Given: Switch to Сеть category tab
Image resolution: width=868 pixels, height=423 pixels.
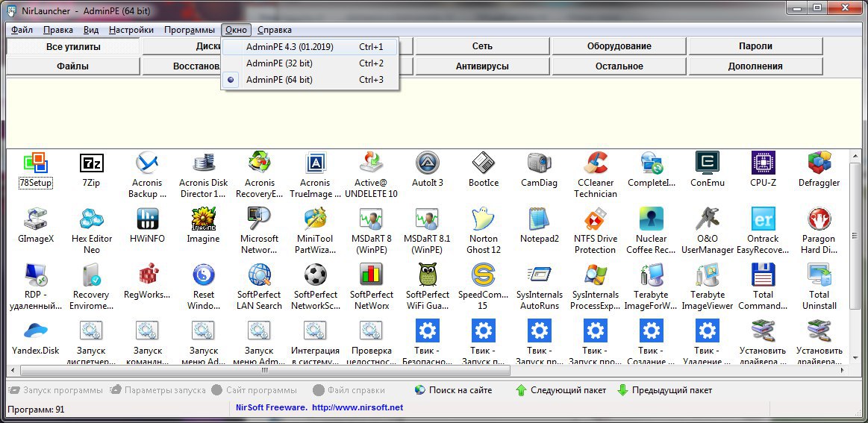Looking at the screenshot, I should point(482,46).
